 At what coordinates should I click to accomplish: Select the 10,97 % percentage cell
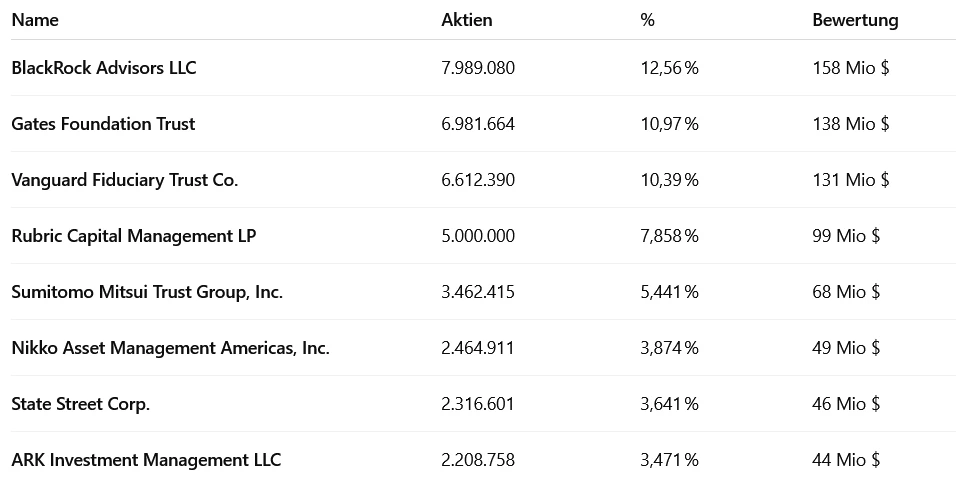(669, 124)
